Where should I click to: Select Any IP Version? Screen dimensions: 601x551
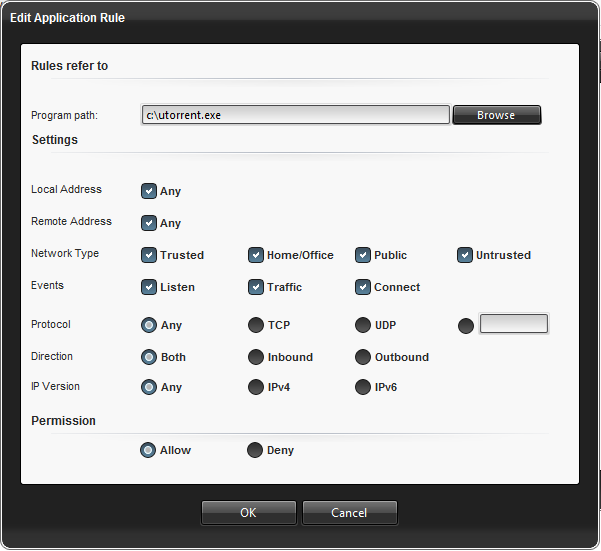[149, 387]
